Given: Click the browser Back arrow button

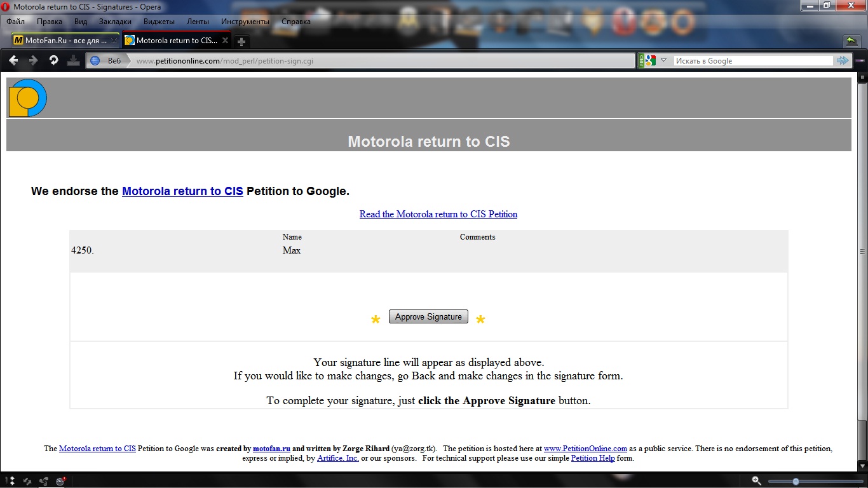Looking at the screenshot, I should tap(13, 60).
